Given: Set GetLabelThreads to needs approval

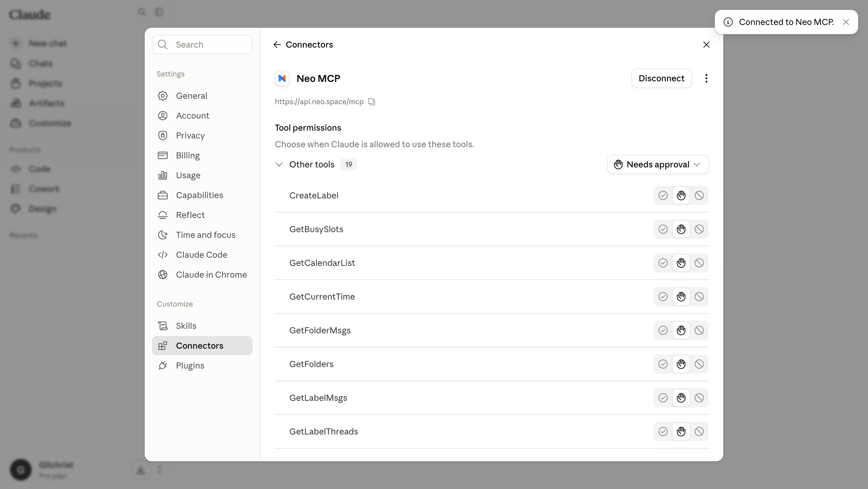Looking at the screenshot, I should [681, 431].
